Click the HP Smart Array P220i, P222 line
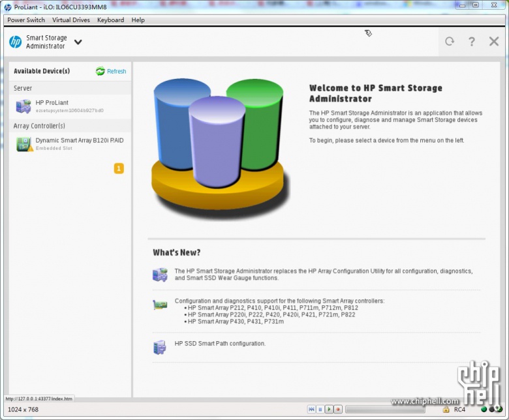The width and height of the screenshot is (509, 420). [x=271, y=314]
